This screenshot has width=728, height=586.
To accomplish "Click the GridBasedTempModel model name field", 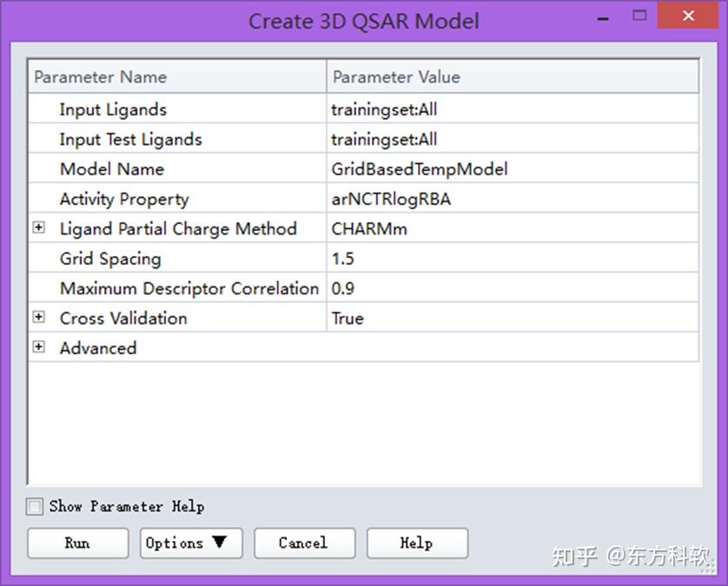I will tap(513, 168).
